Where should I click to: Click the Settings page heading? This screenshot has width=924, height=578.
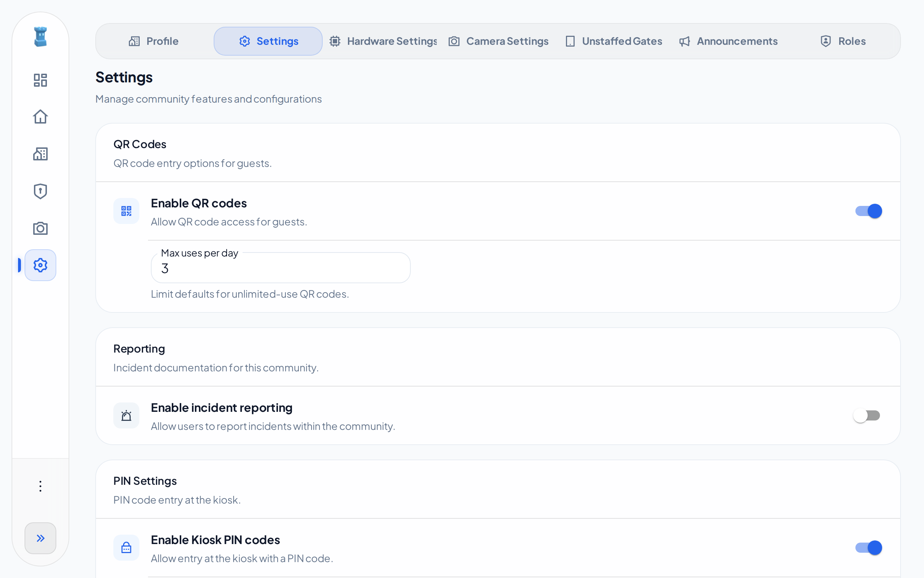(x=124, y=78)
